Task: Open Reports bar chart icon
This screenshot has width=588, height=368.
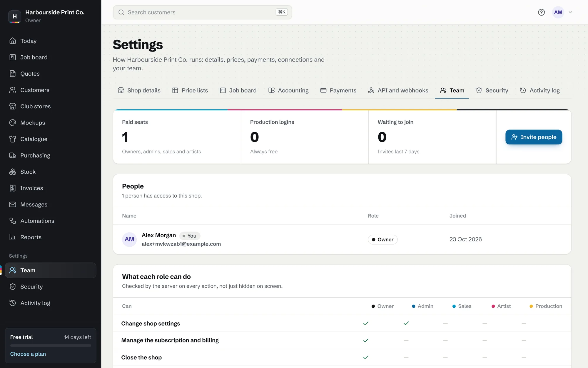Action: (13, 237)
